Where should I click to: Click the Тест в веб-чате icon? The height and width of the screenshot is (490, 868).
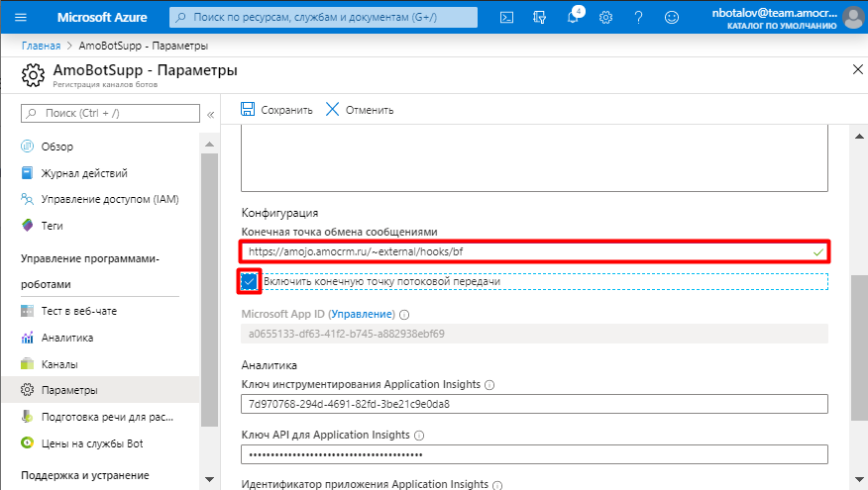tap(27, 311)
